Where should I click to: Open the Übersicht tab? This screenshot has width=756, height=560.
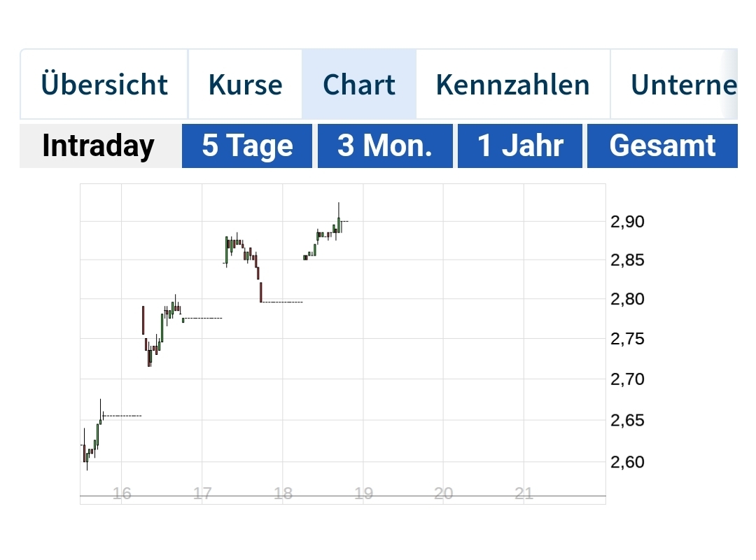(104, 85)
